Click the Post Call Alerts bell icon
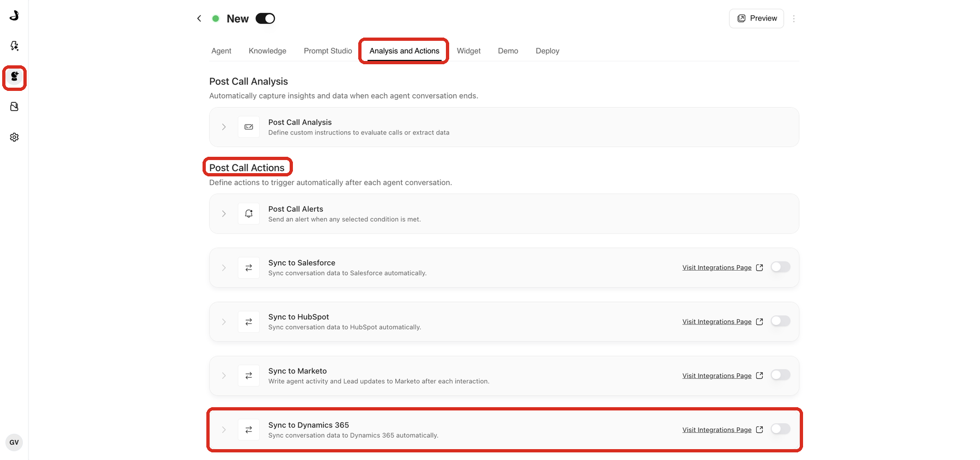Image resolution: width=980 pixels, height=460 pixels. point(249,213)
